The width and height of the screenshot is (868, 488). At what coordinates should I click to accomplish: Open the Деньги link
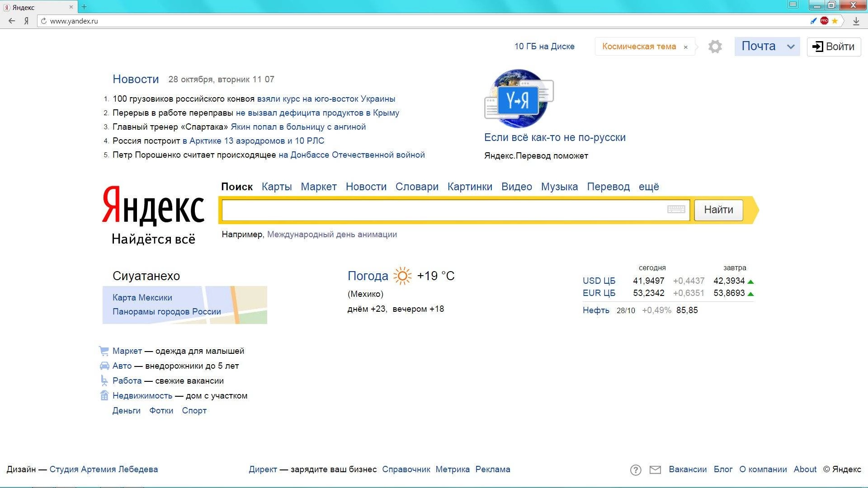pos(126,410)
